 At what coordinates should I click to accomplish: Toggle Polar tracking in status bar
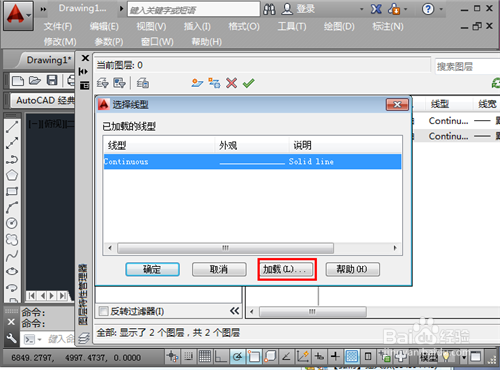click(237, 357)
